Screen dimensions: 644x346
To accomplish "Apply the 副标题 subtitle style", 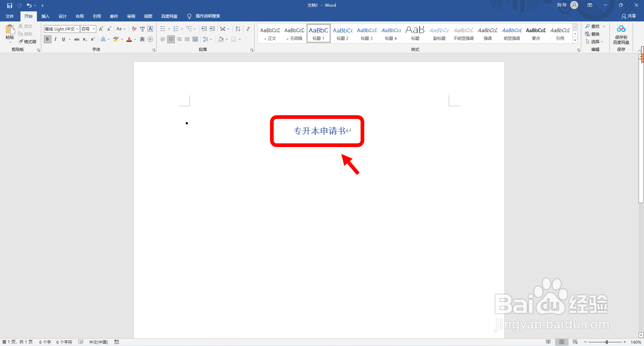I will coord(439,33).
